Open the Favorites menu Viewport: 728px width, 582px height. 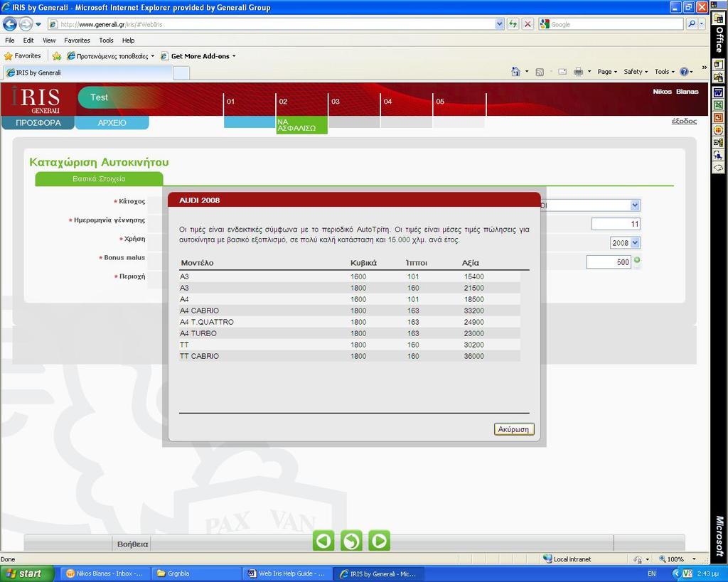(77, 41)
